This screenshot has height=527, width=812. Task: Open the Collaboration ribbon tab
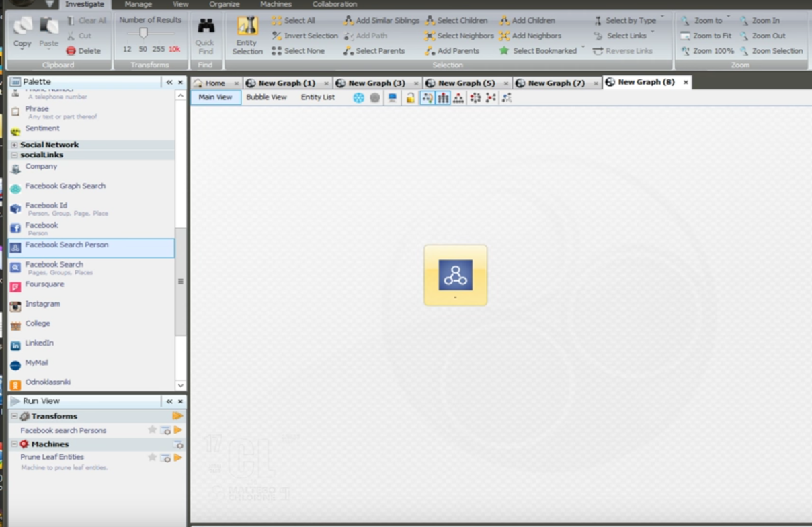pos(334,4)
